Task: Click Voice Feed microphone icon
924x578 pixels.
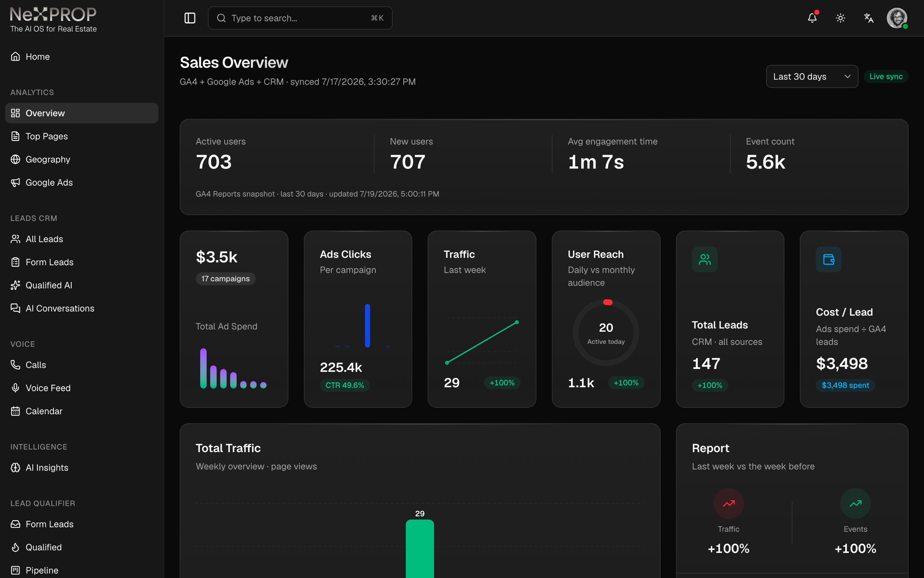Action: pos(15,388)
